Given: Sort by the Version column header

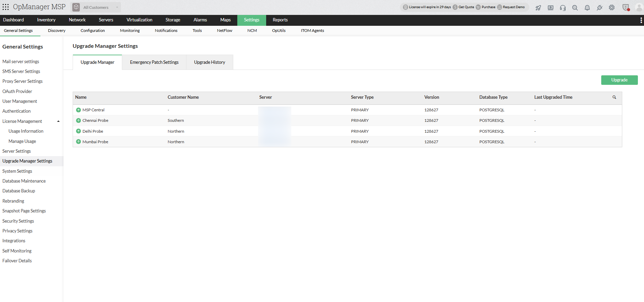Looking at the screenshot, I should click(431, 97).
